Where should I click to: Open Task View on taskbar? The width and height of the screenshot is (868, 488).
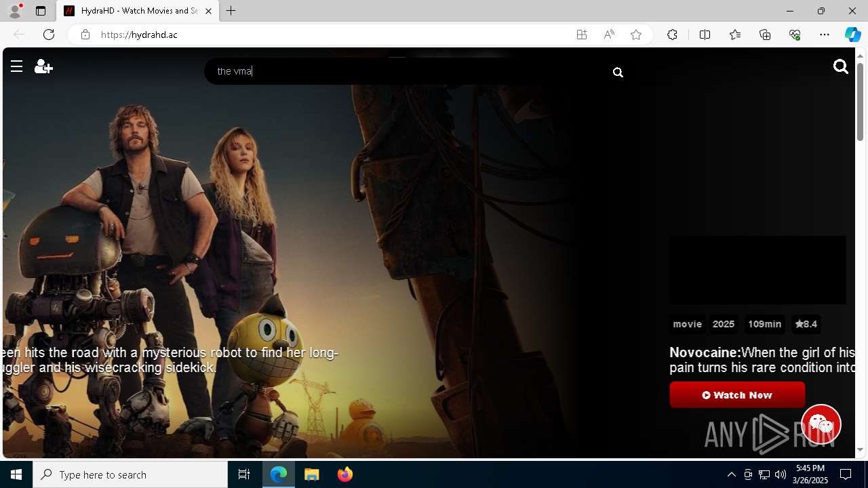point(244,474)
